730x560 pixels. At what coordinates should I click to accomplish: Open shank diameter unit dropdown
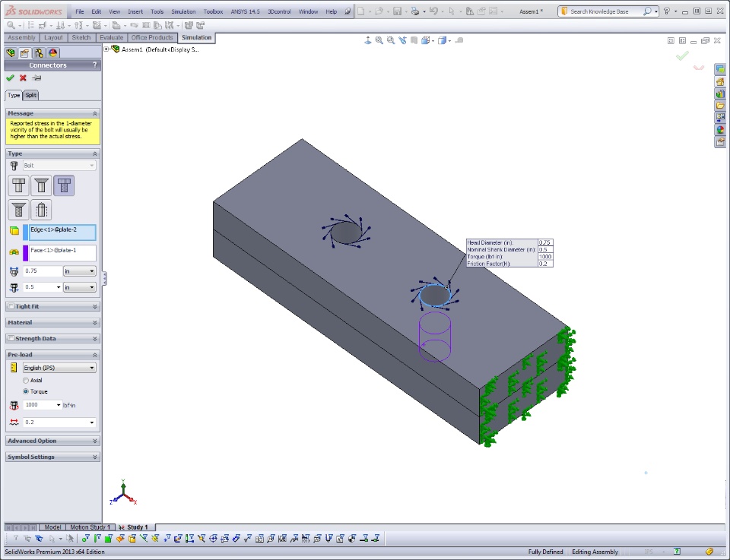(80, 287)
